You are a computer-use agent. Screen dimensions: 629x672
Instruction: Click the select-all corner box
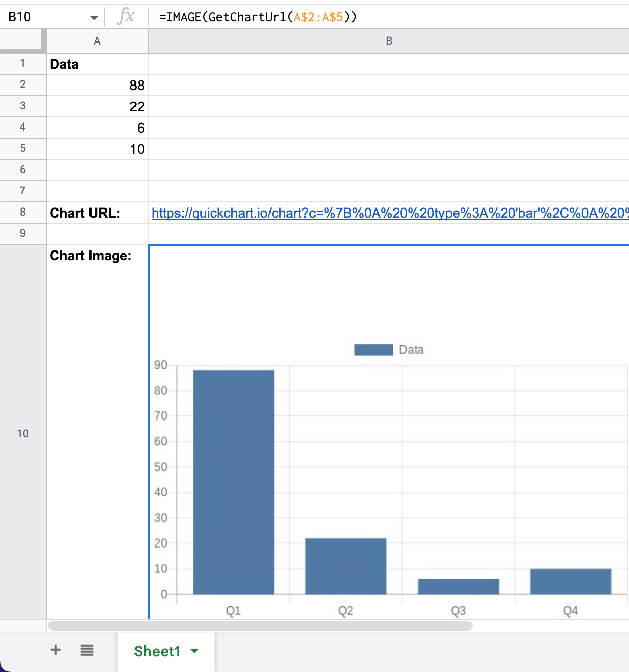21,40
